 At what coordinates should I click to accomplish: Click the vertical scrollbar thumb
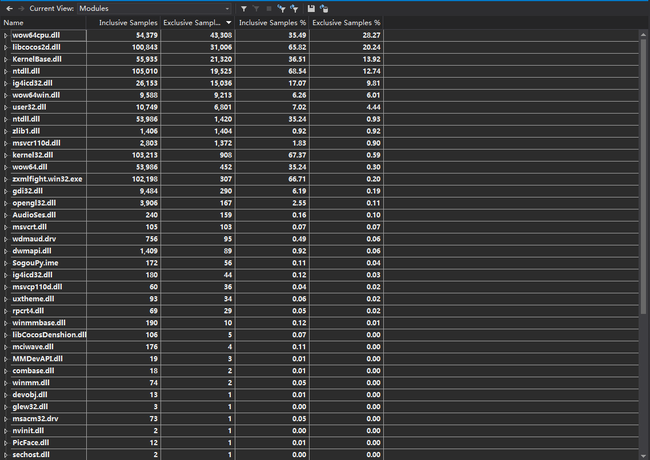[x=643, y=176]
